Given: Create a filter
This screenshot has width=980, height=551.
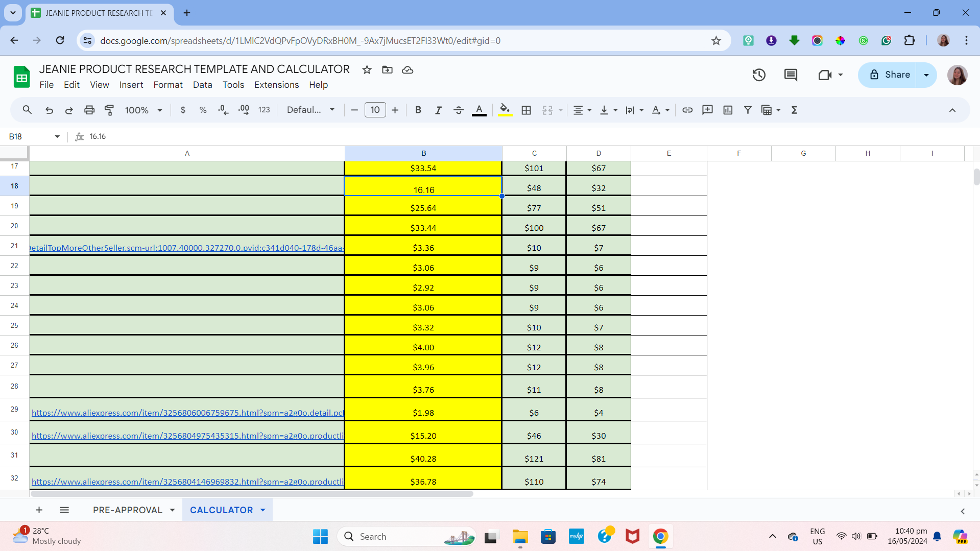Looking at the screenshot, I should 748,110.
